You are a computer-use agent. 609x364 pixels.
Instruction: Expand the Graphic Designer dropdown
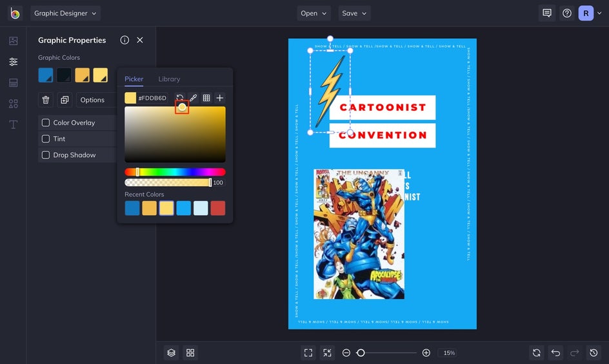tap(66, 13)
